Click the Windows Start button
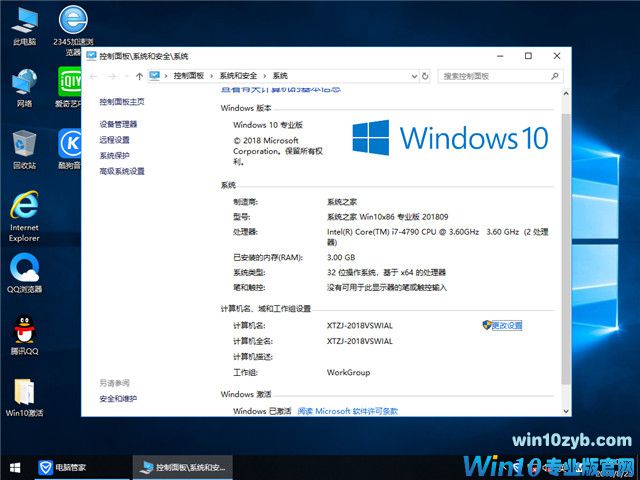 15,467
